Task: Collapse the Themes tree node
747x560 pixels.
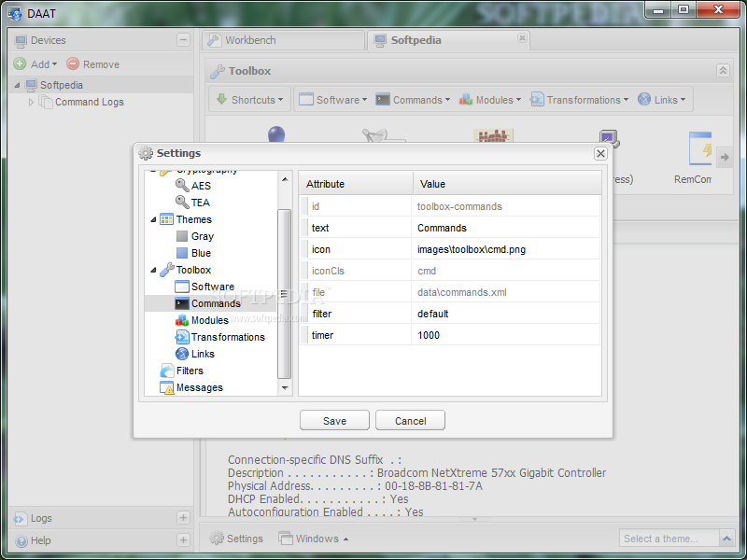Action: 153,219
